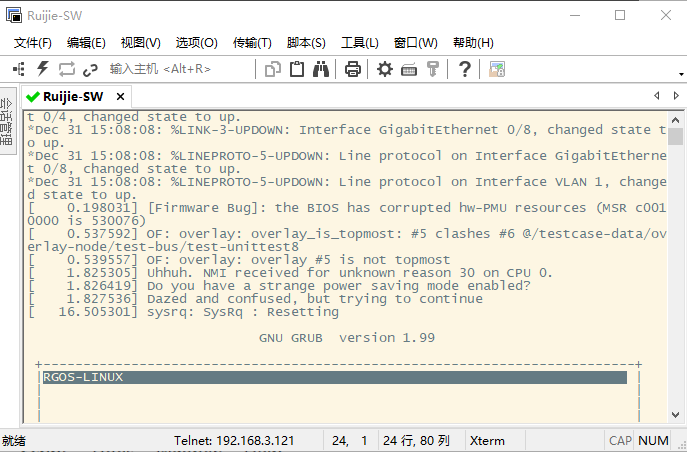Open the Session Manager toolbar icon

(x=18, y=69)
